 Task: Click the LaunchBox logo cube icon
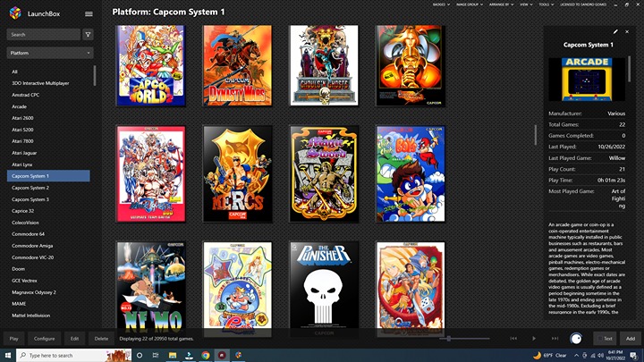coord(15,13)
